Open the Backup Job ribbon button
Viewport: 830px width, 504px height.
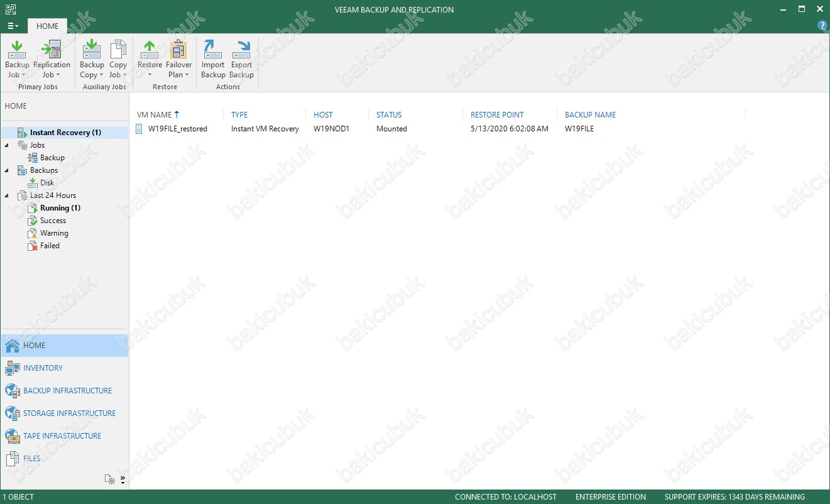[17, 59]
